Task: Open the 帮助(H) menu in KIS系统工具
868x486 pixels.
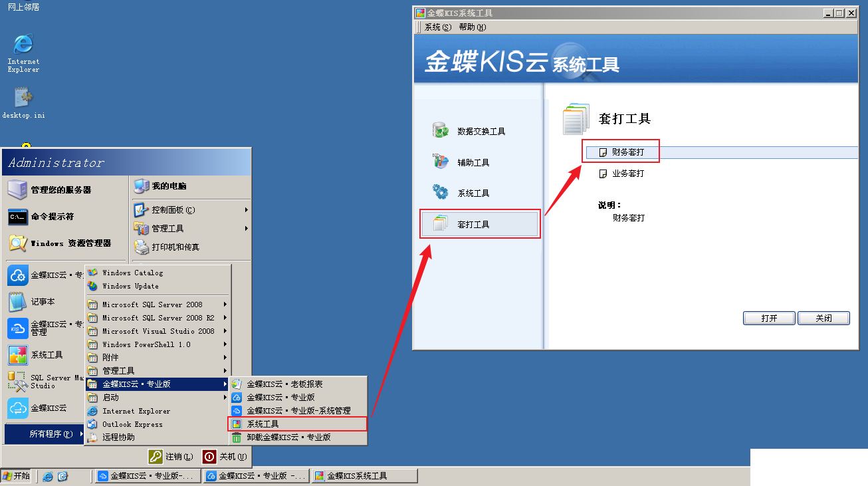Action: coord(473,27)
